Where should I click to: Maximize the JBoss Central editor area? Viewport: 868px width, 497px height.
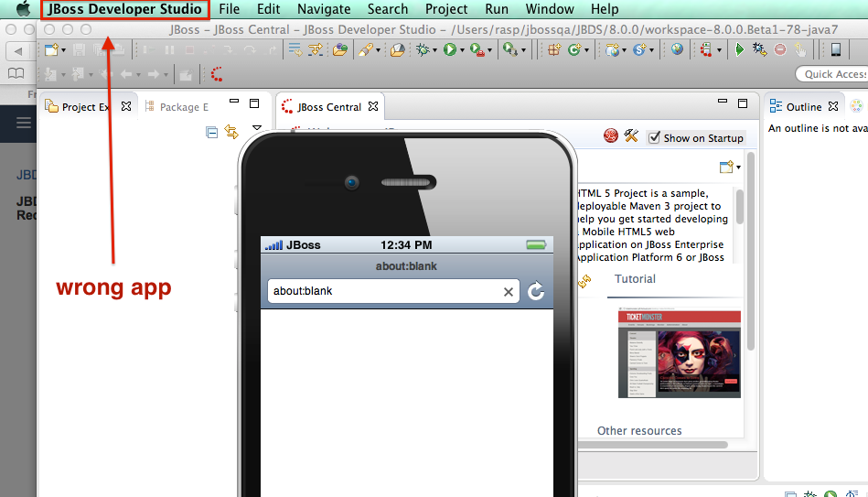[x=743, y=103]
